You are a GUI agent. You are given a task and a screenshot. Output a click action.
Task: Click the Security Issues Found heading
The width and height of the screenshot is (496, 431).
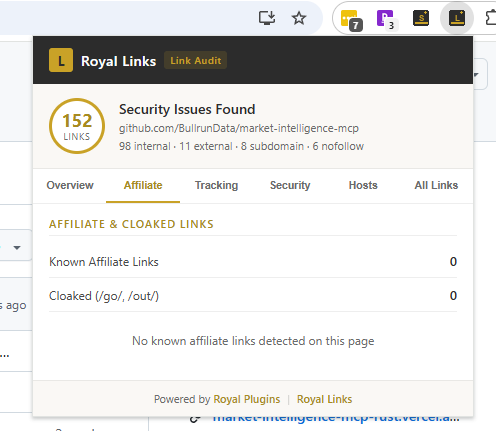tap(187, 109)
